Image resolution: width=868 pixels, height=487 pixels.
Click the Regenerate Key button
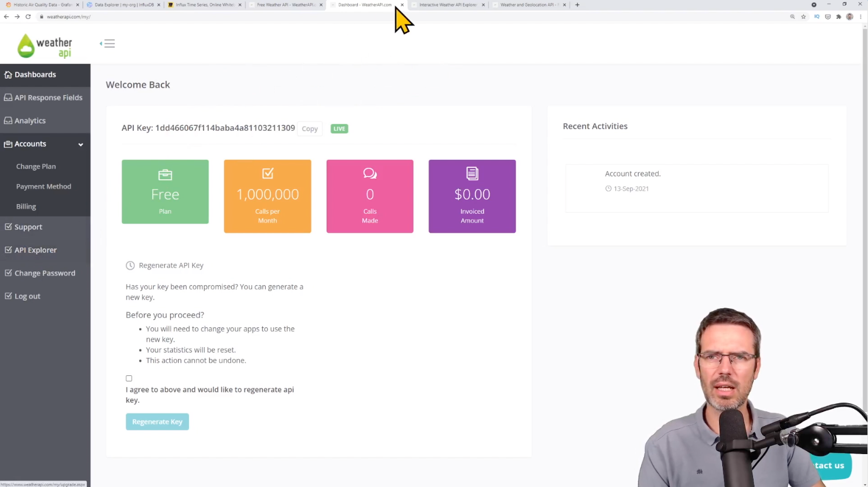point(158,422)
